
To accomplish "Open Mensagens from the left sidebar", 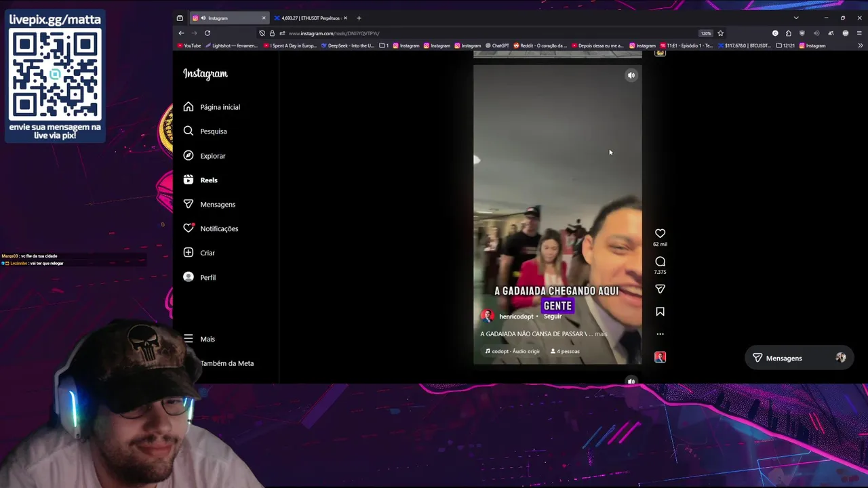I will click(x=209, y=205).
